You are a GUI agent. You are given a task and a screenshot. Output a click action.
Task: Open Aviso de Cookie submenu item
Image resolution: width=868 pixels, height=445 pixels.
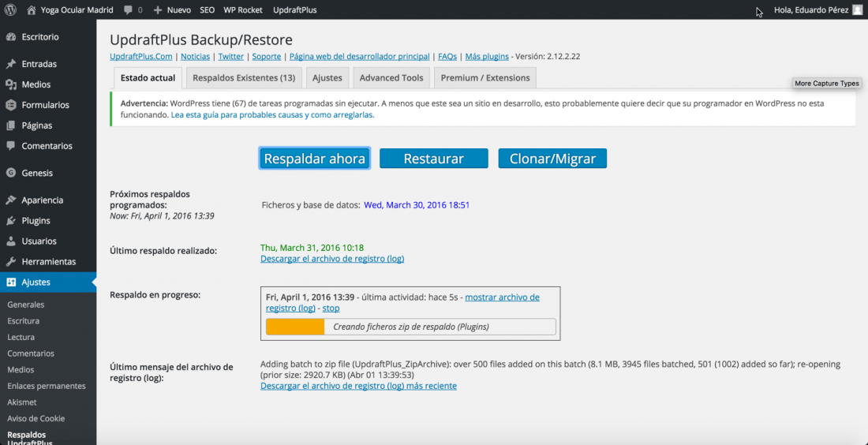tap(36, 418)
